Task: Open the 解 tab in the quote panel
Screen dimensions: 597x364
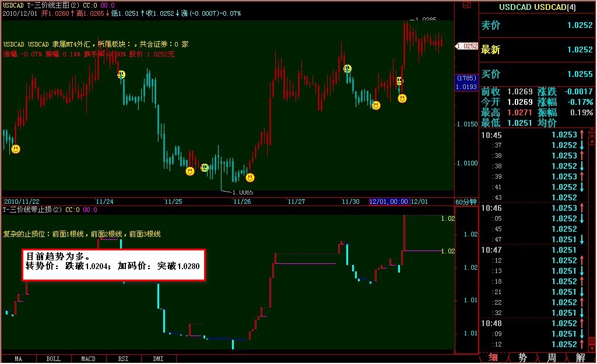Action: 580,358
